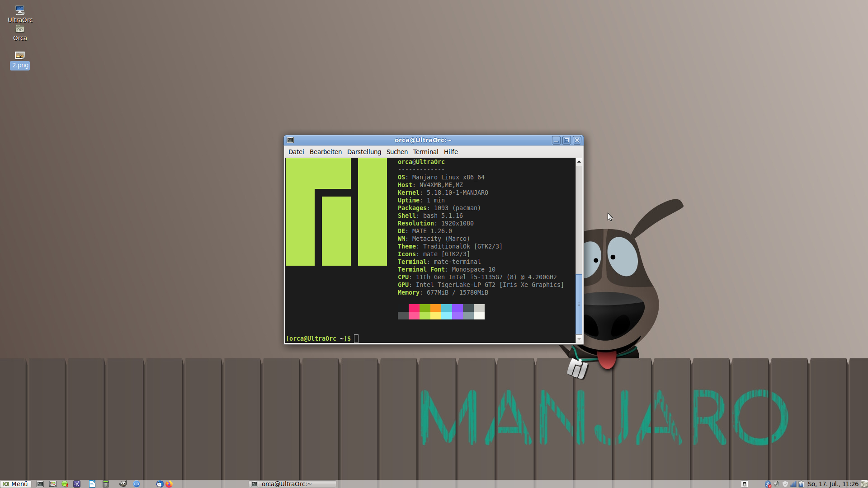
Task: Open qBittorrent from the panel
Action: point(137,484)
